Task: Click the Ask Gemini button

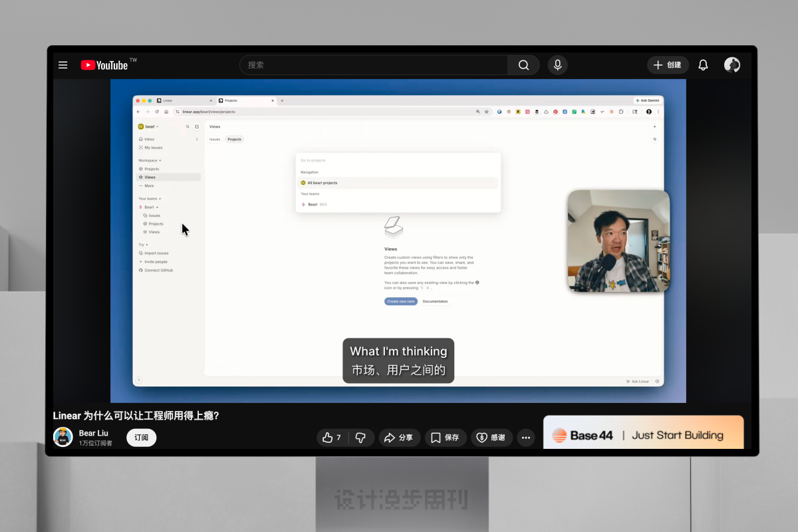Action: click(648, 100)
